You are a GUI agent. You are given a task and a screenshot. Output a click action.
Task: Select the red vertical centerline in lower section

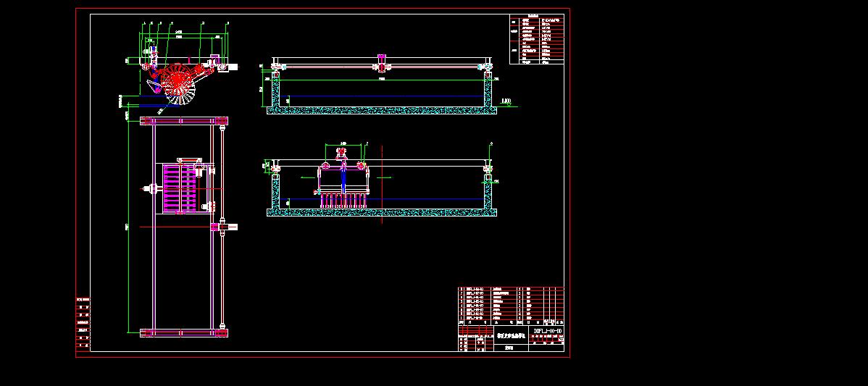point(382,185)
